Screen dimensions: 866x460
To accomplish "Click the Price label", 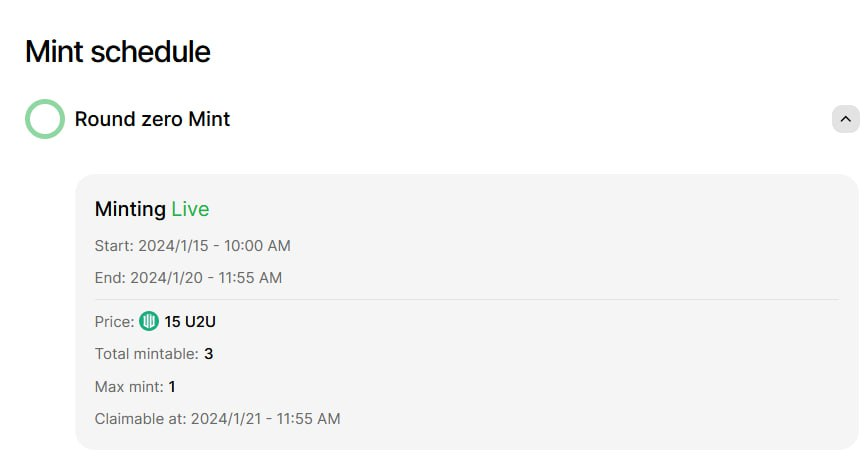I will tap(114, 322).
